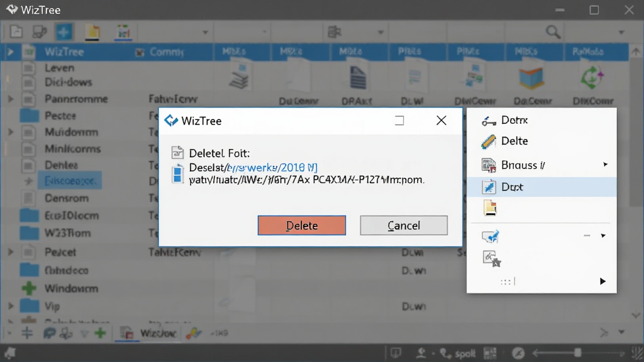Click the DRAkt document icon

357,77
